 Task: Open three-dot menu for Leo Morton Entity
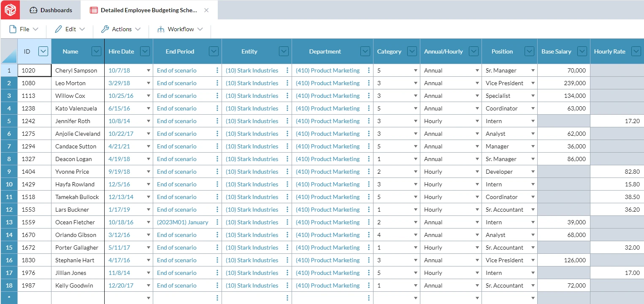tap(287, 83)
